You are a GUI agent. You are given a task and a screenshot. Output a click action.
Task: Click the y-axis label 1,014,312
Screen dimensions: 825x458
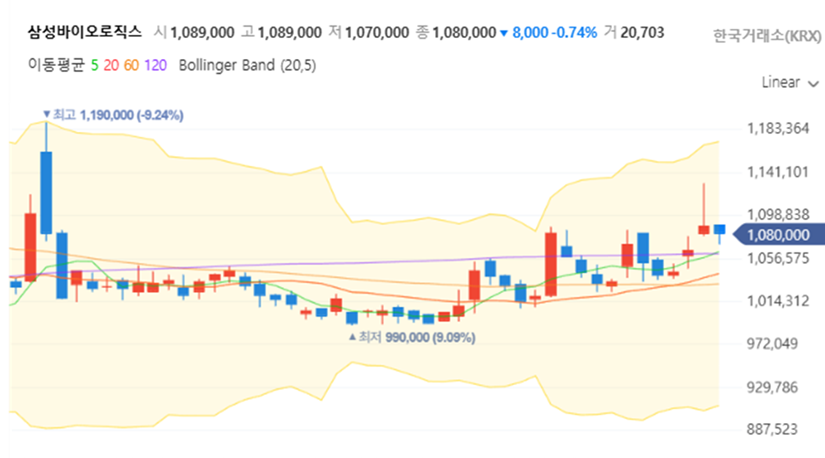click(778, 301)
